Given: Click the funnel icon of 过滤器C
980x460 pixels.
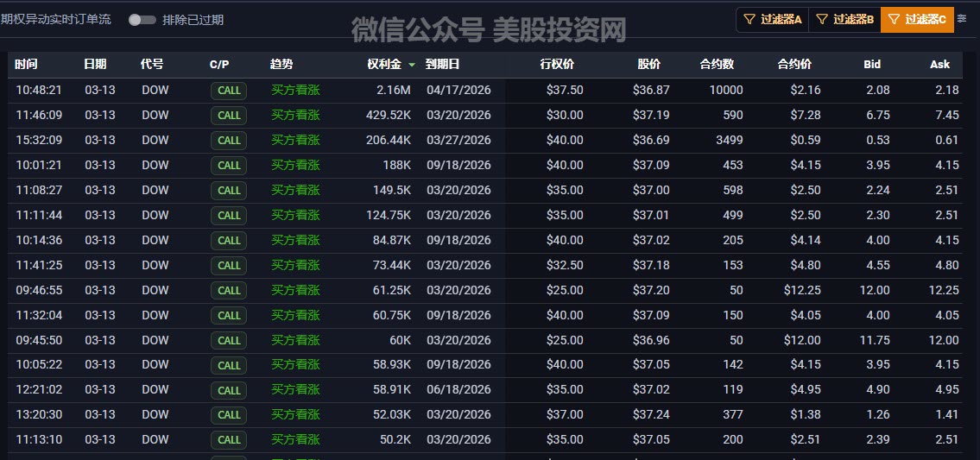Looking at the screenshot, I should point(894,19).
